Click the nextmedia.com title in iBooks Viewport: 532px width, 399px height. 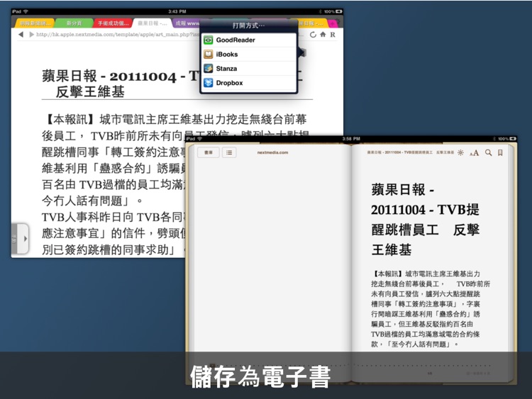click(x=272, y=152)
